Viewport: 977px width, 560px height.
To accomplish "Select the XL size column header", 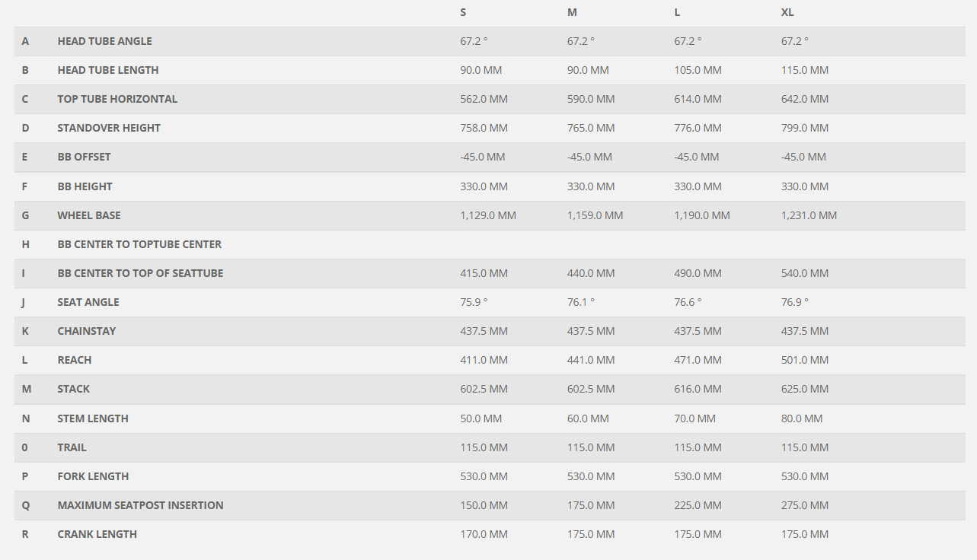I will 787,12.
